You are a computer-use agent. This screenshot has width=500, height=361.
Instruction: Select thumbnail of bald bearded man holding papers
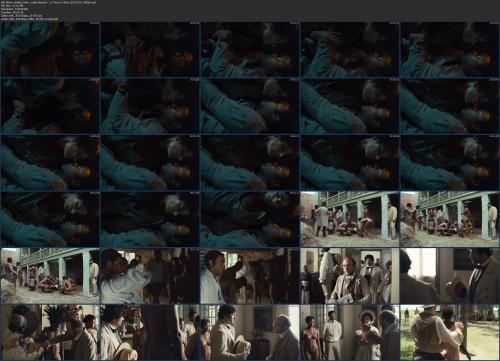pyautogui.click(x=350, y=276)
